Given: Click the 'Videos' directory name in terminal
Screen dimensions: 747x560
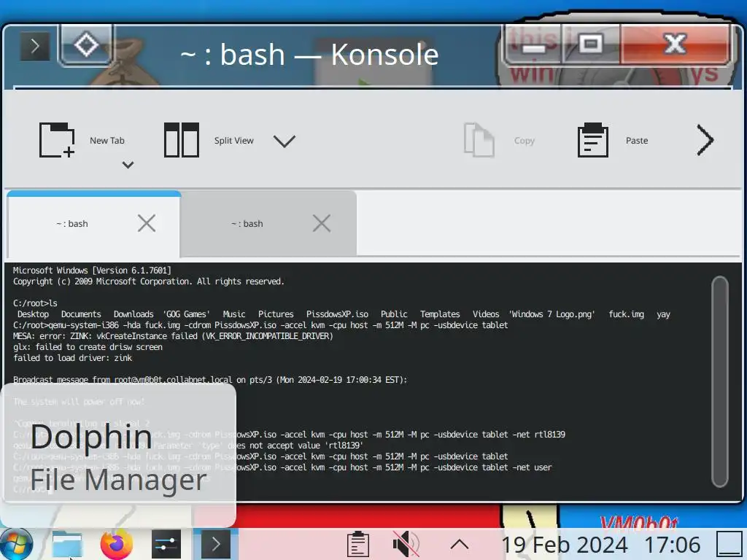Looking at the screenshot, I should pos(485,314).
